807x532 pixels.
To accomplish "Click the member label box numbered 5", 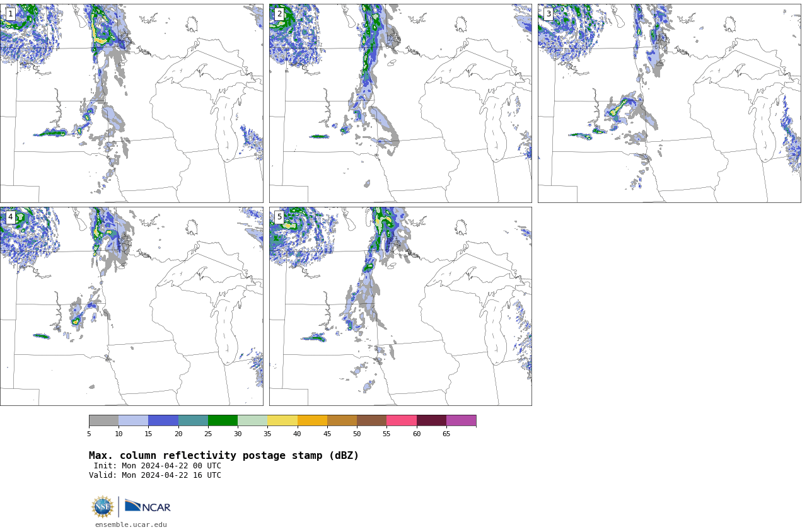I will (279, 217).
